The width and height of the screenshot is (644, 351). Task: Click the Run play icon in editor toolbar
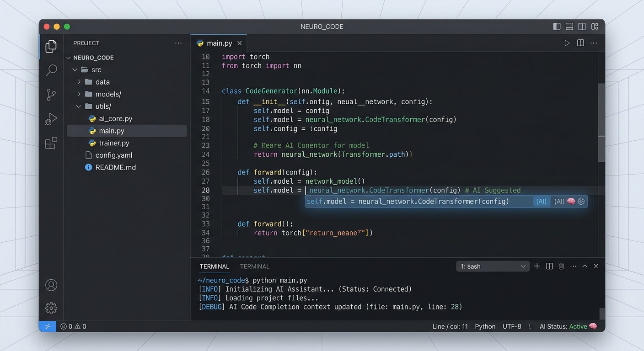coord(567,43)
